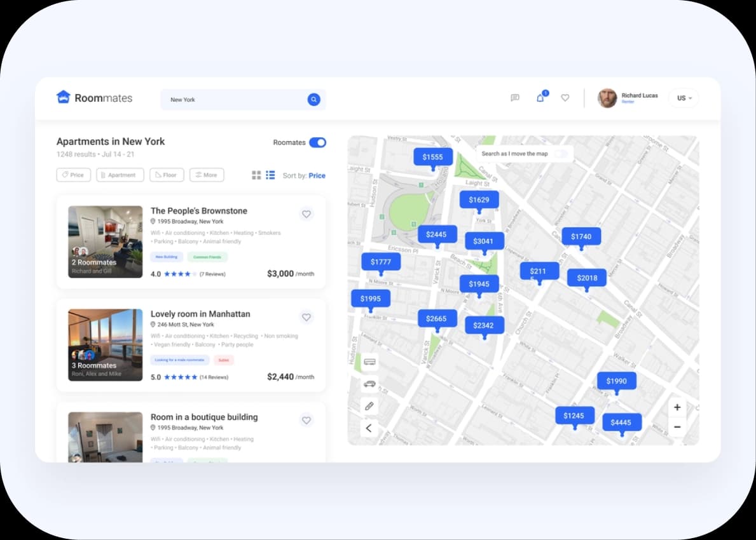
Task: Click the Common Friends tag
Action: pos(207,257)
